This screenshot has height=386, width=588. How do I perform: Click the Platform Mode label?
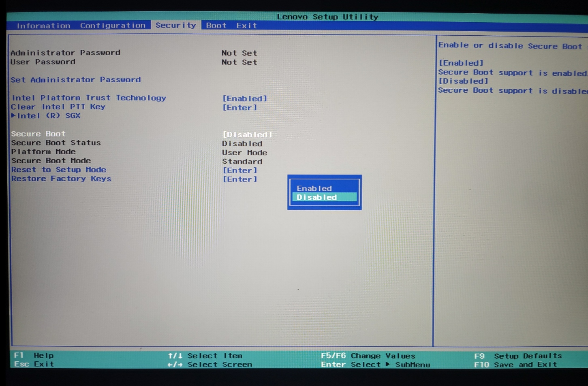tap(43, 151)
